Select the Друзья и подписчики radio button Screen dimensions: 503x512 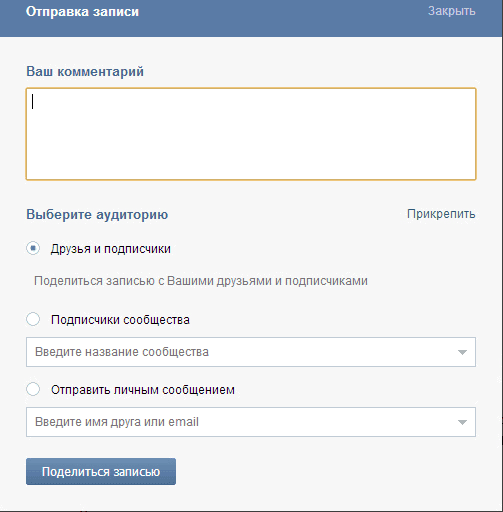point(33,248)
